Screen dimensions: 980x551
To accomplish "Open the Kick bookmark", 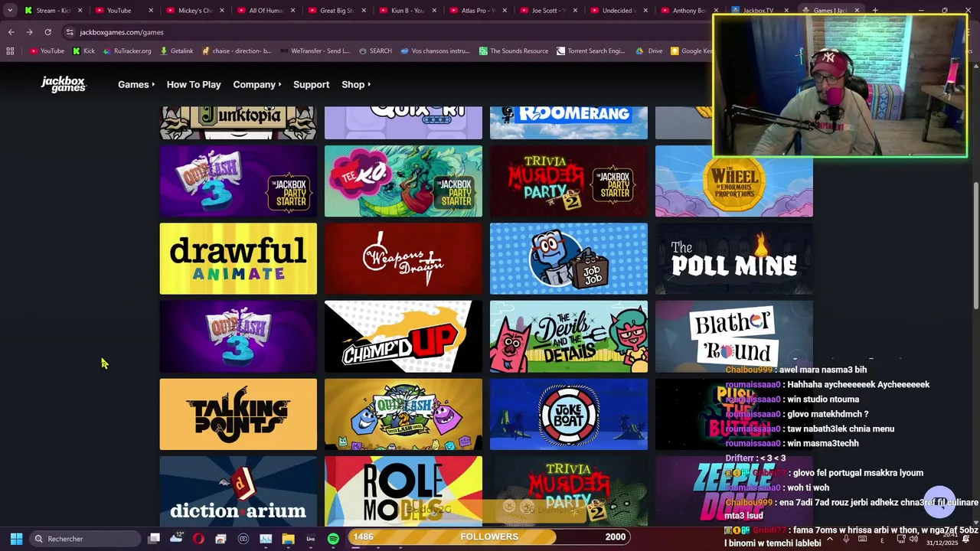I will pos(83,51).
